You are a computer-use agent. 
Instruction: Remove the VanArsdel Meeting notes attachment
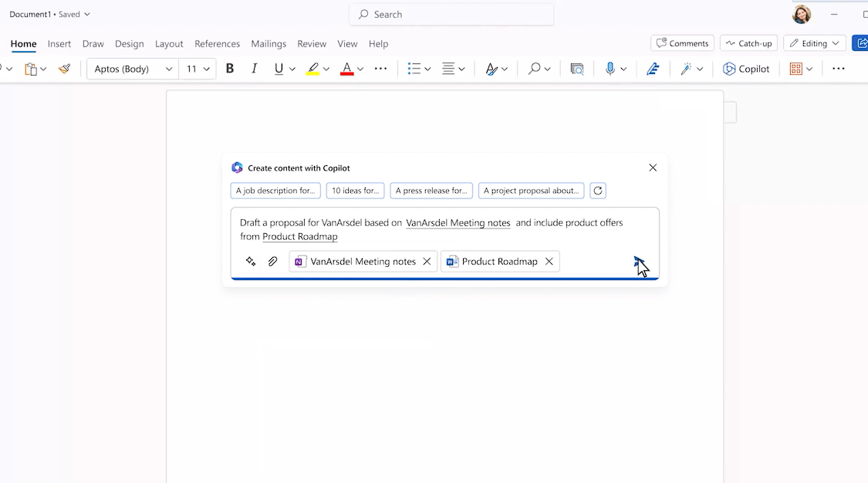tap(427, 261)
